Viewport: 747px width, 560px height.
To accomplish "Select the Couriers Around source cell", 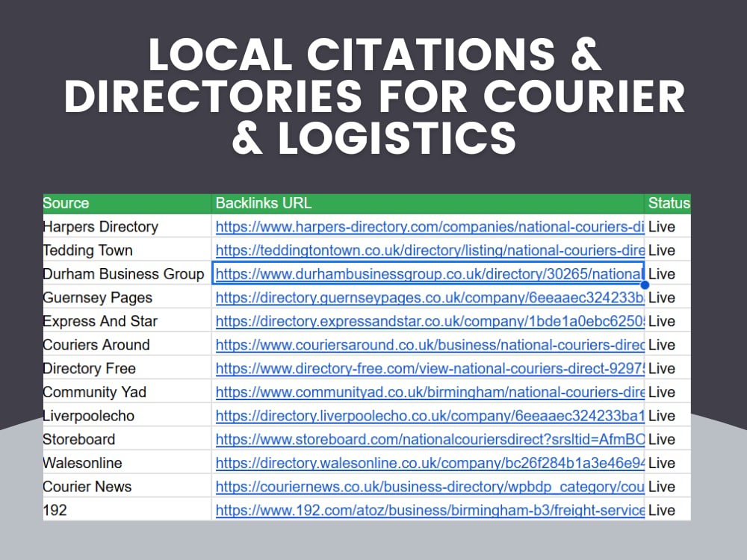I will [127, 345].
